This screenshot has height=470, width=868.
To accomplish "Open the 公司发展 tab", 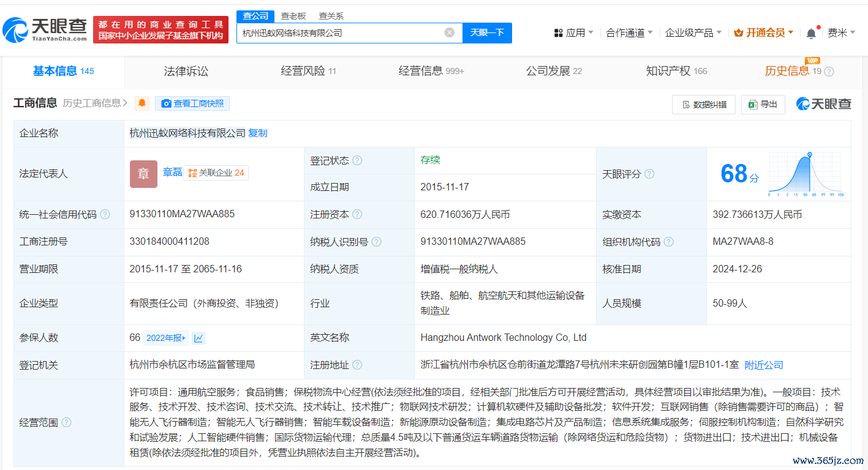I will 554,72.
